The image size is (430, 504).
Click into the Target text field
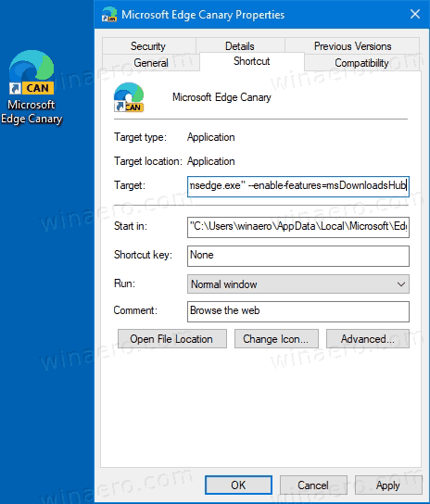click(x=298, y=186)
